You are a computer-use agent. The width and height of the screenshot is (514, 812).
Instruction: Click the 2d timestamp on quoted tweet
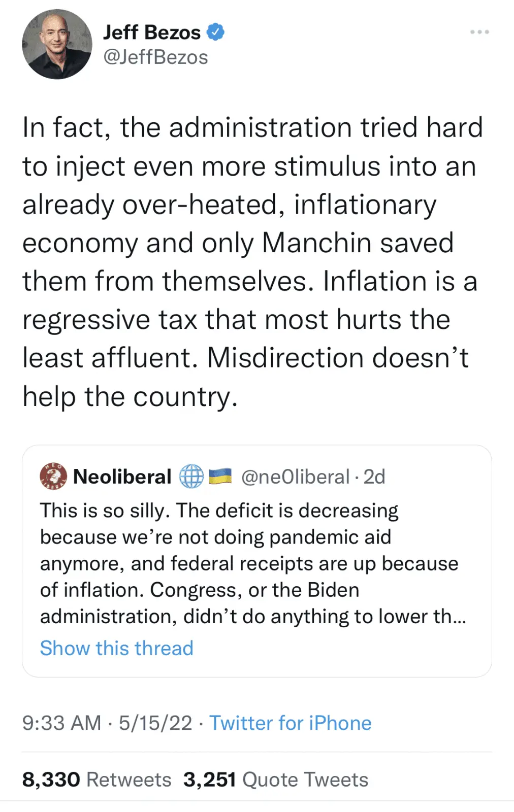point(374,477)
